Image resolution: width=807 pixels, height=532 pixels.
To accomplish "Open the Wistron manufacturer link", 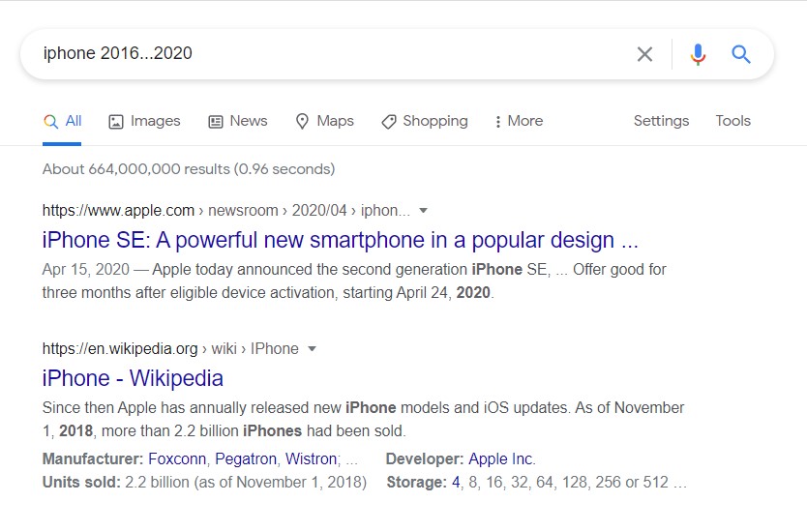I will (x=310, y=458).
